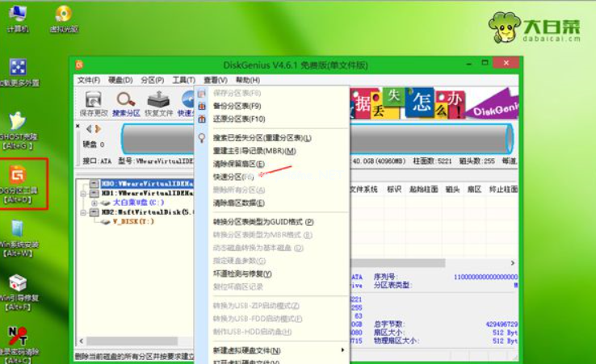Open the 分区(P) menu in menu bar
The height and width of the screenshot is (364, 596).
[152, 80]
